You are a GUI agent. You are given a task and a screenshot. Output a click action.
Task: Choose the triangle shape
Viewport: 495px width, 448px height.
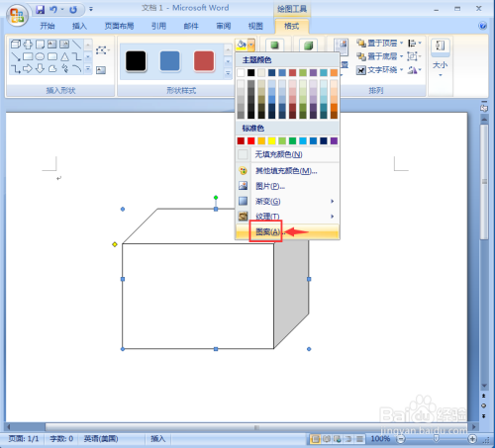tap(64, 56)
